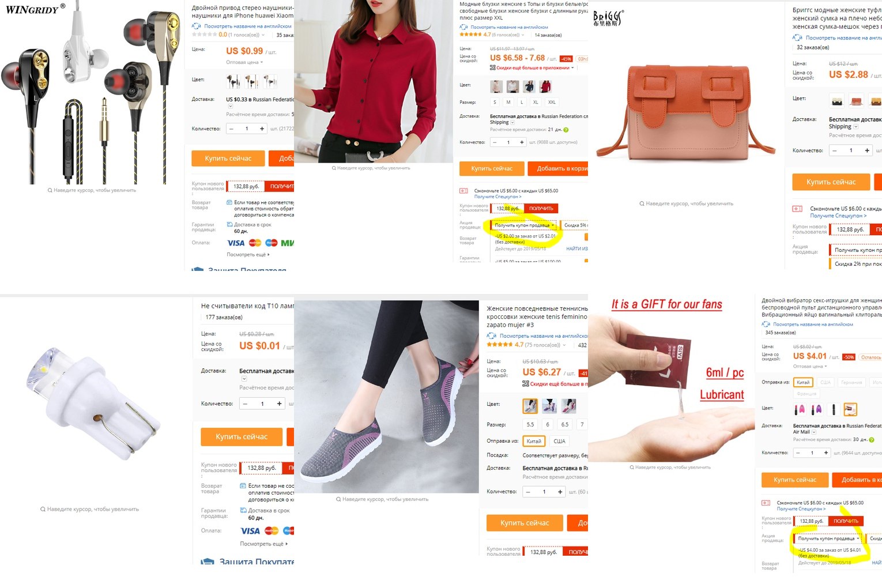Click the QR code icon under the sneaker price
Screen dimensions: 882x588
coord(526,383)
